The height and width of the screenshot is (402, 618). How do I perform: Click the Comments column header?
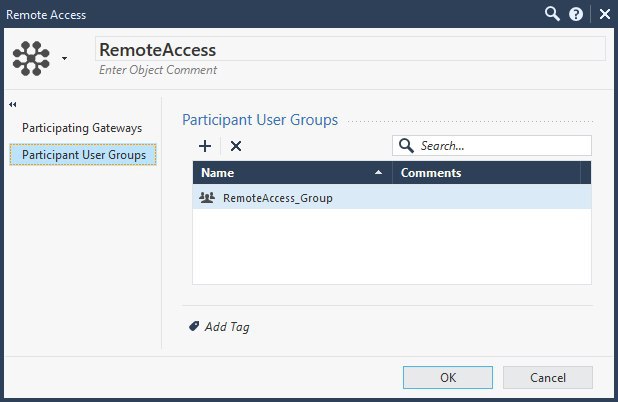coord(486,173)
